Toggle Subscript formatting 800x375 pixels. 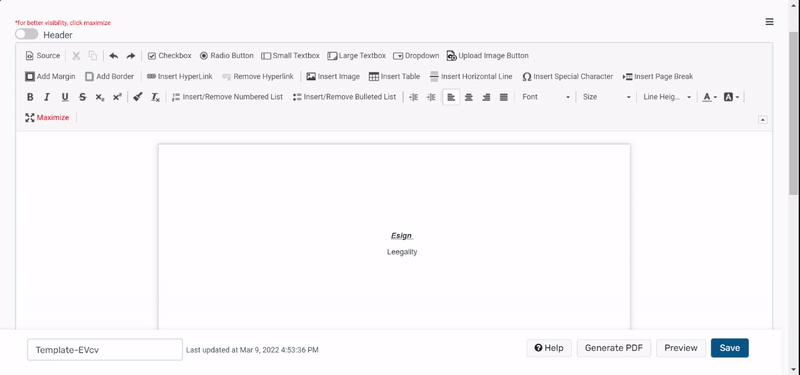click(99, 97)
